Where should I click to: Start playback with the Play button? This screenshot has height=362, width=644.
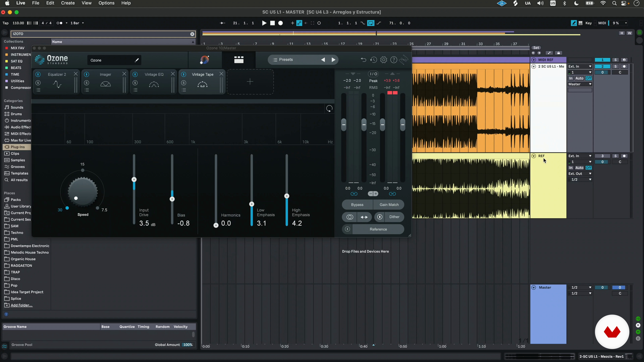pyautogui.click(x=264, y=23)
